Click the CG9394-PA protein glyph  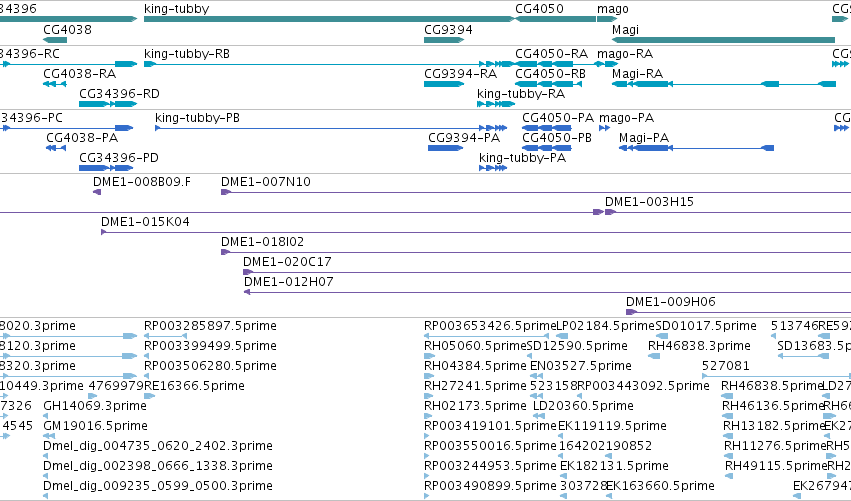pyautogui.click(x=446, y=148)
